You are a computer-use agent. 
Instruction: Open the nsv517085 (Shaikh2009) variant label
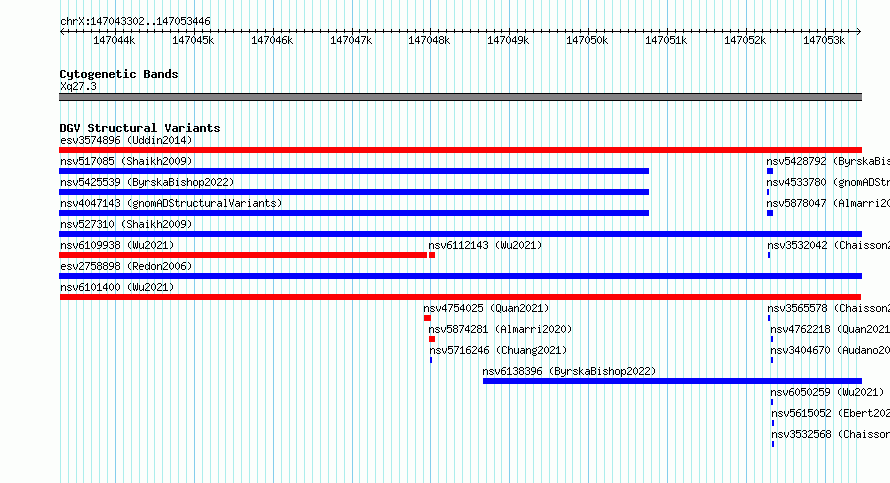(126, 161)
